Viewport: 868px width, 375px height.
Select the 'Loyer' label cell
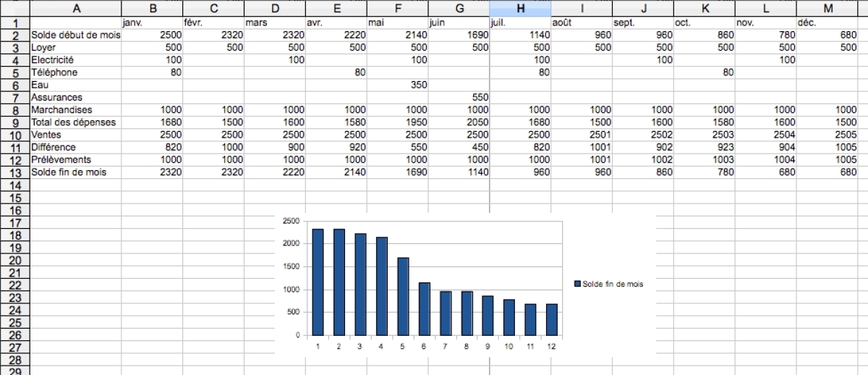coord(75,47)
